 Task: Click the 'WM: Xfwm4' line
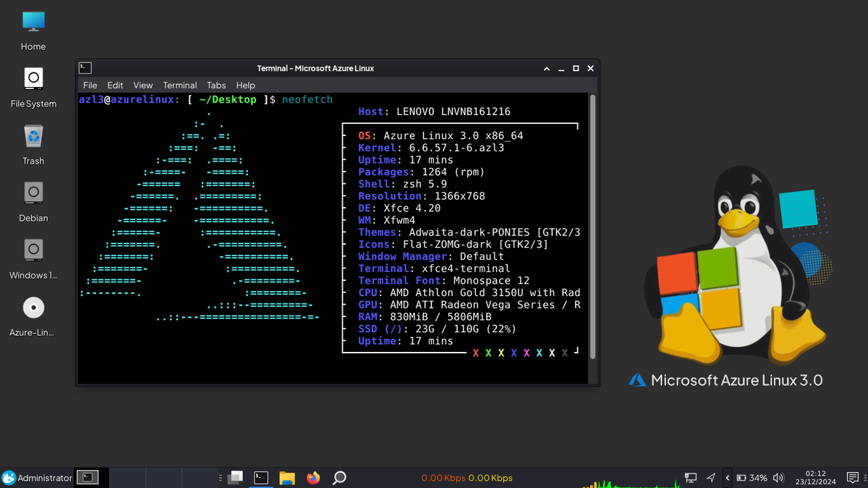click(387, 220)
